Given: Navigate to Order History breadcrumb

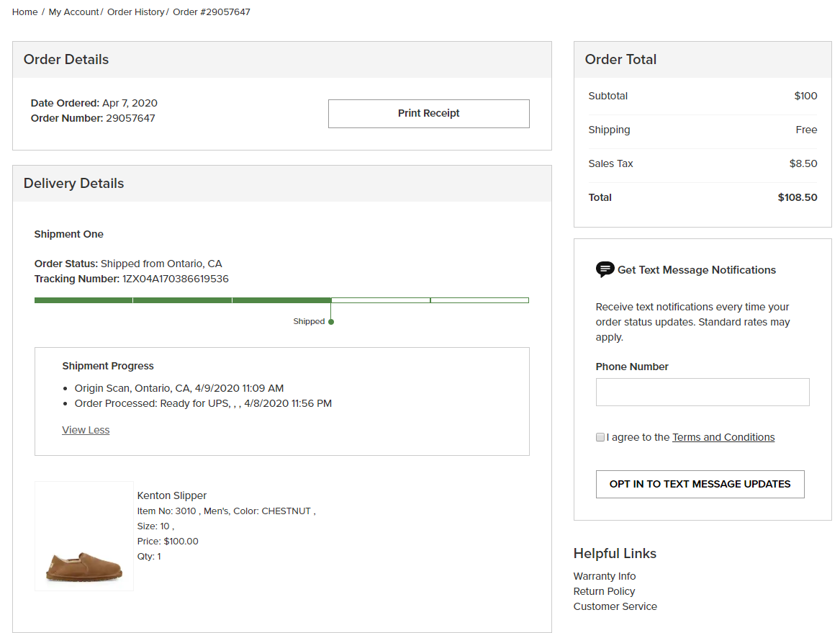Looking at the screenshot, I should [x=135, y=12].
